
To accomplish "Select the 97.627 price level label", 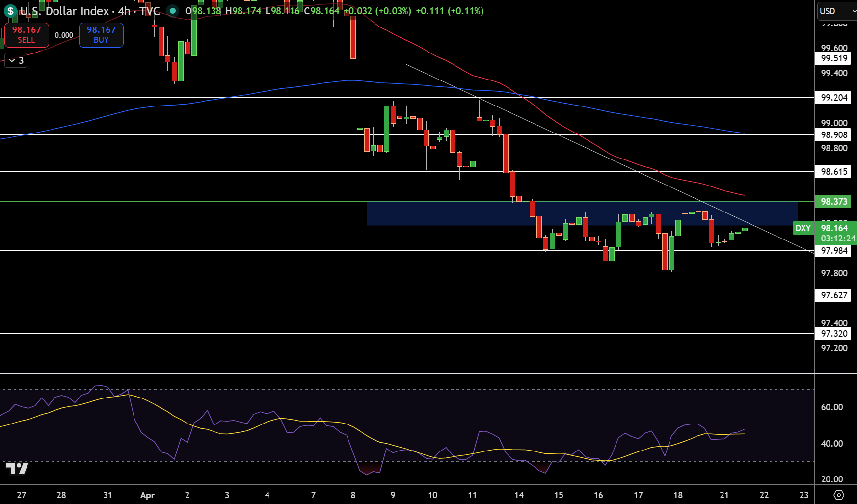I will point(834,295).
